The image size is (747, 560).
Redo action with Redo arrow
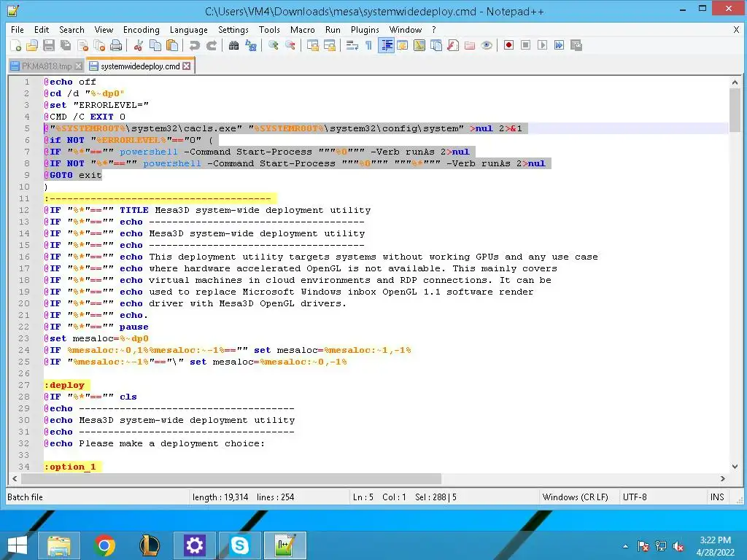pyautogui.click(x=211, y=45)
